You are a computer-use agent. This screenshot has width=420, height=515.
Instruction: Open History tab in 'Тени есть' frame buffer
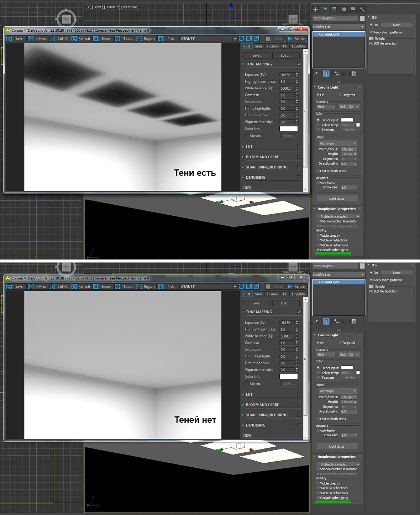tap(272, 46)
